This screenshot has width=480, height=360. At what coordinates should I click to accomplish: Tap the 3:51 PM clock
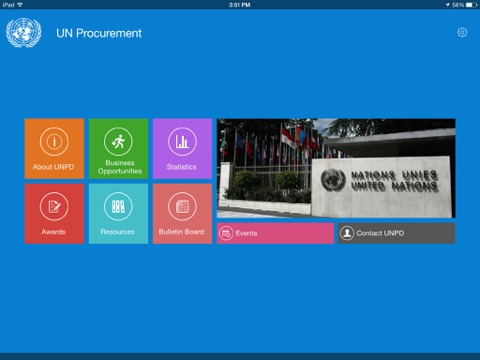point(240,5)
